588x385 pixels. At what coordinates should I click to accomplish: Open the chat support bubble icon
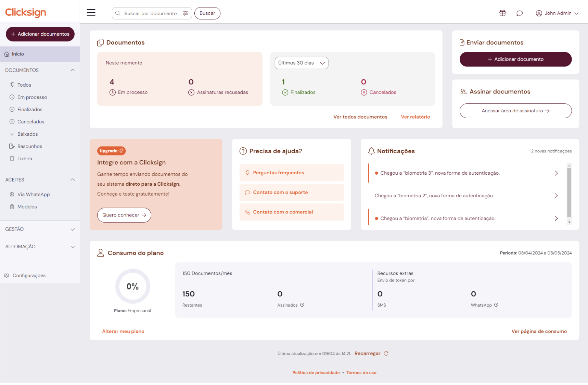pos(520,13)
